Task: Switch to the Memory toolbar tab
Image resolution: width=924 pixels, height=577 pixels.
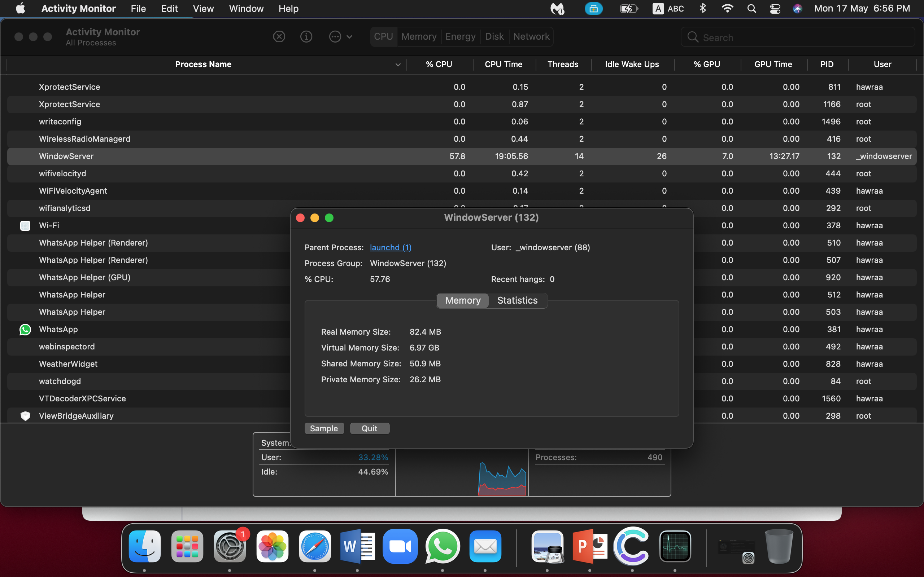Action: click(419, 37)
